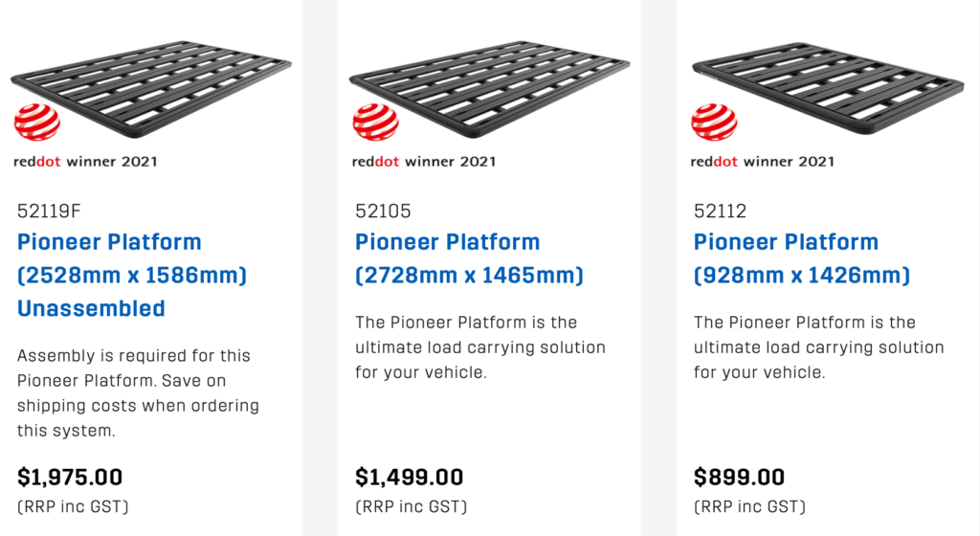Select the product code 52112
The image size is (980, 536).
point(720,212)
